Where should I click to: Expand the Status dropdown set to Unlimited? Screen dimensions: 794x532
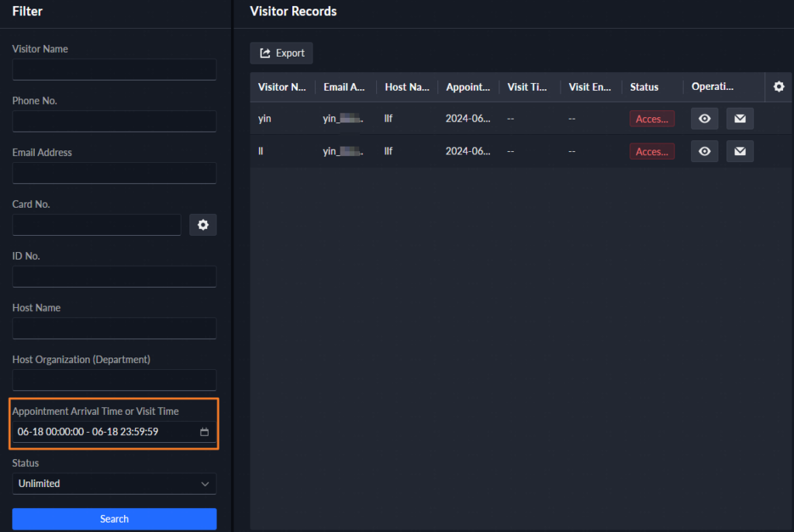(114, 484)
